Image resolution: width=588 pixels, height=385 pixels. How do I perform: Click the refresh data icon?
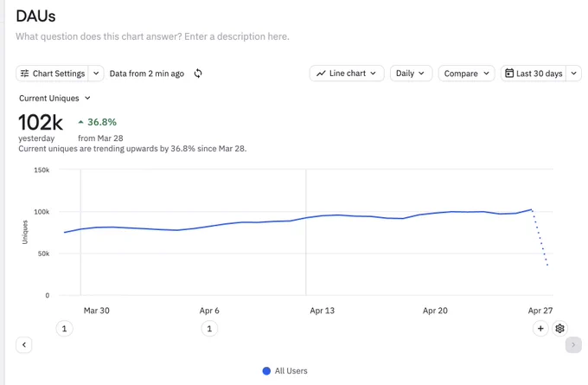click(x=198, y=74)
